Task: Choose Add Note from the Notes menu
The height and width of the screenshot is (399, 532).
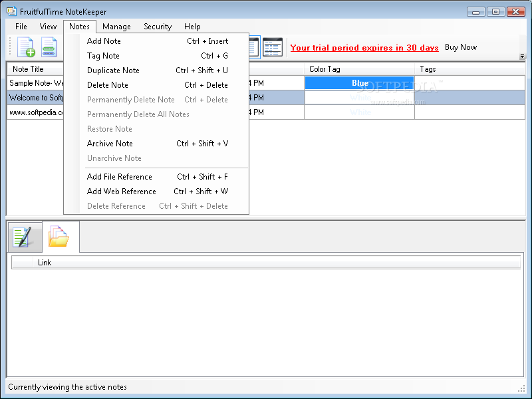Action: click(x=157, y=41)
